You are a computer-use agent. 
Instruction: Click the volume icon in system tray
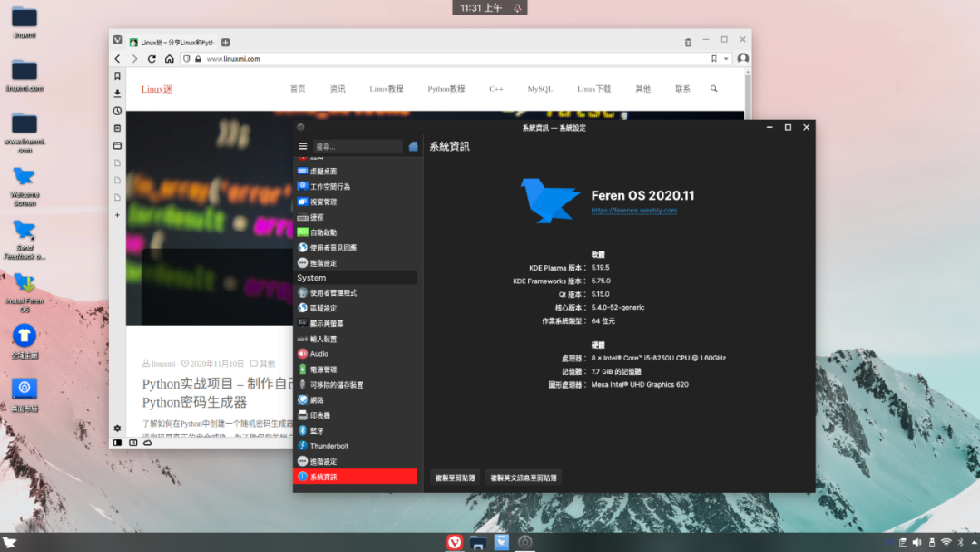click(x=916, y=543)
